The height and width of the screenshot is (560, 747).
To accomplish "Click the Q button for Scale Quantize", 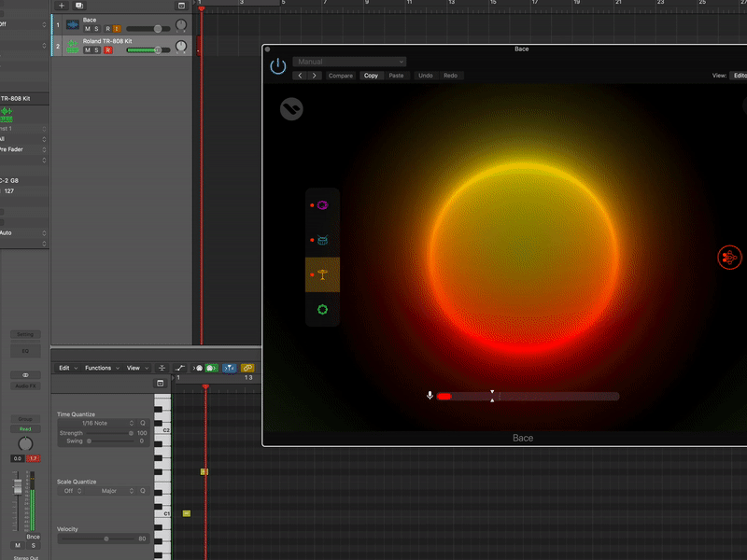I will pos(143,491).
